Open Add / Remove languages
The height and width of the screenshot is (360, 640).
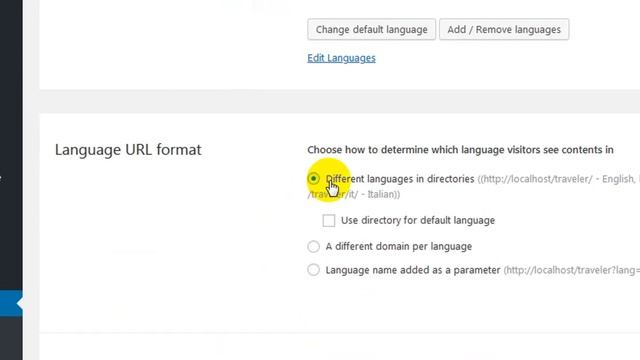tap(504, 29)
